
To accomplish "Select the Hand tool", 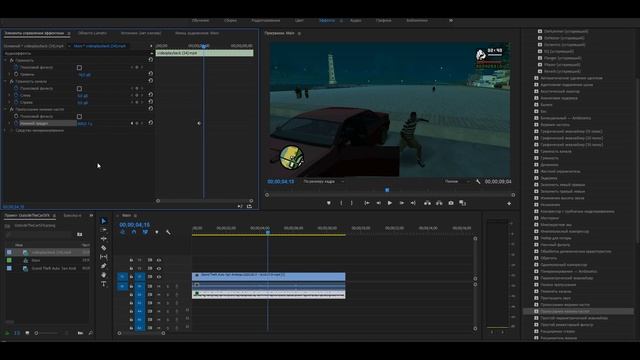I will point(104,275).
